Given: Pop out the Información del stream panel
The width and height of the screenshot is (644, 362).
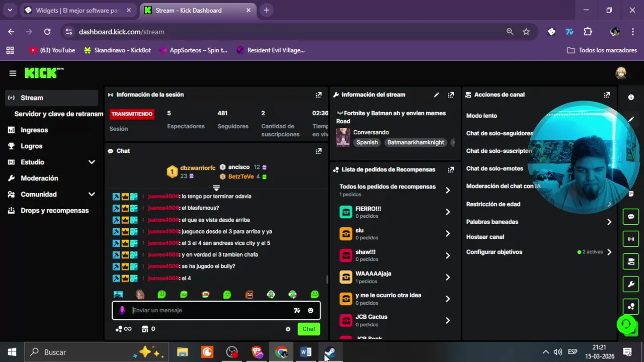Looking at the screenshot, I should (x=451, y=95).
